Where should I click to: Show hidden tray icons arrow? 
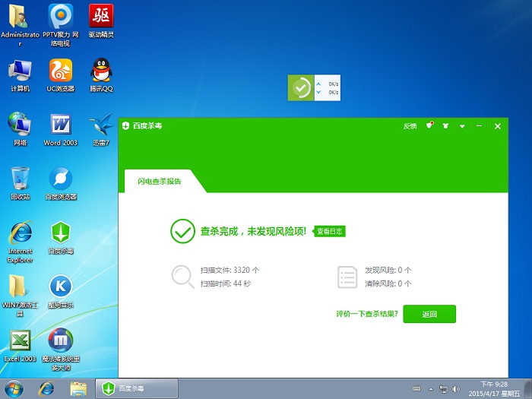(x=431, y=389)
